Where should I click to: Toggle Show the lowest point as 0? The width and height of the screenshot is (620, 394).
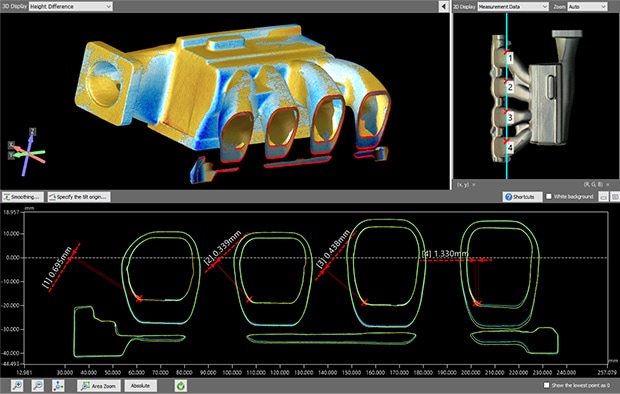point(546,385)
